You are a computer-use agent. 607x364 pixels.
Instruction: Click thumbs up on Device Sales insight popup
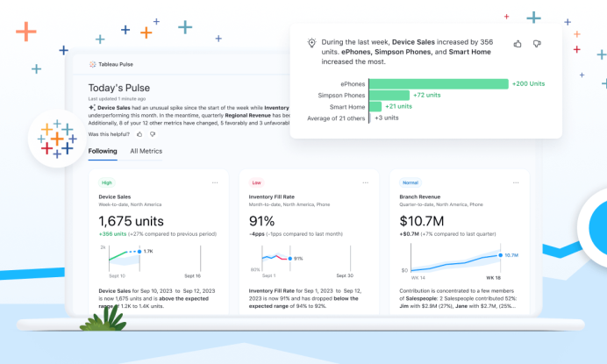[518, 43]
